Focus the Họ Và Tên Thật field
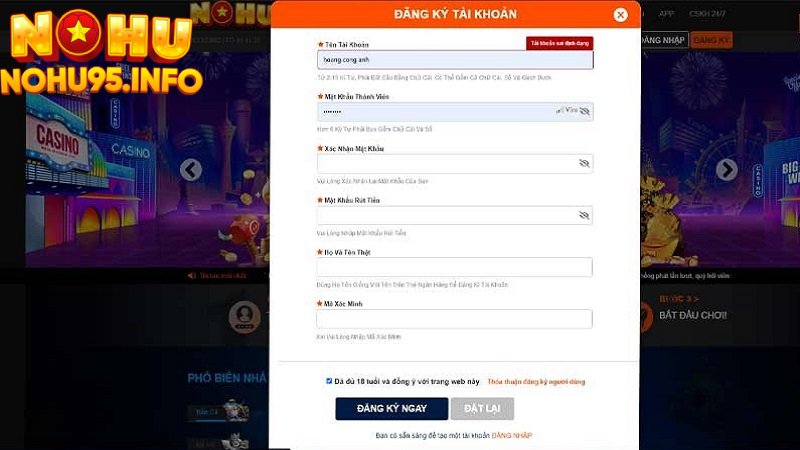 pyautogui.click(x=454, y=267)
